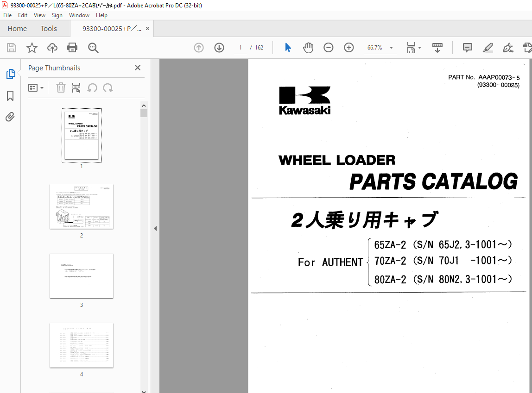Select the highlight text tool

pos(488,48)
